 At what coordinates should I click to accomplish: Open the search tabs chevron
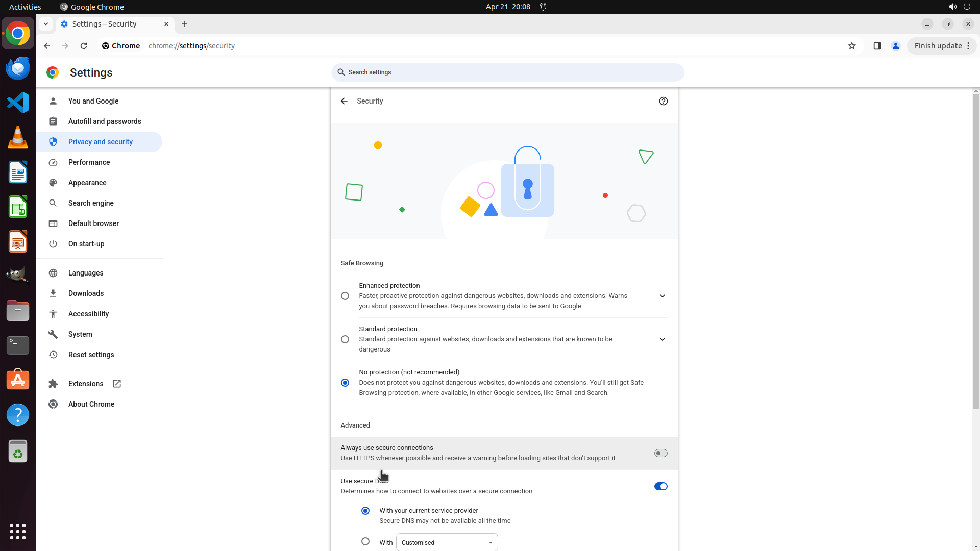coord(46,24)
